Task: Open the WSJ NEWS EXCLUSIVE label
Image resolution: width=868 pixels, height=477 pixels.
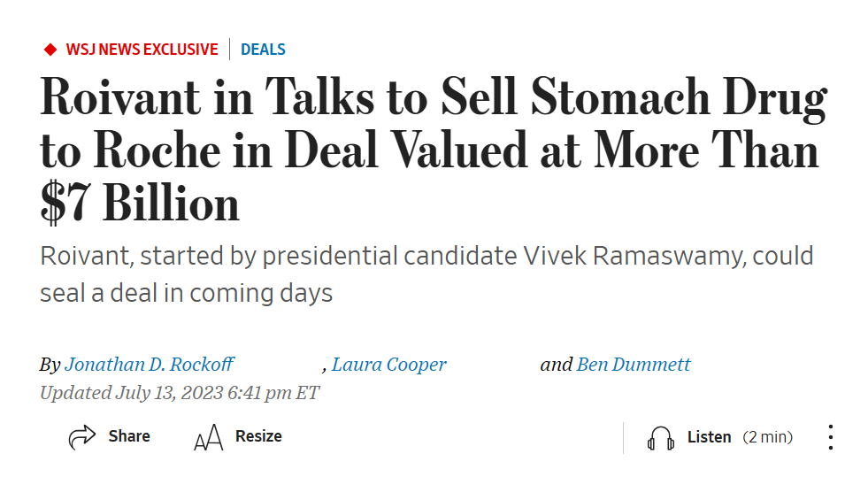Action: (142, 50)
